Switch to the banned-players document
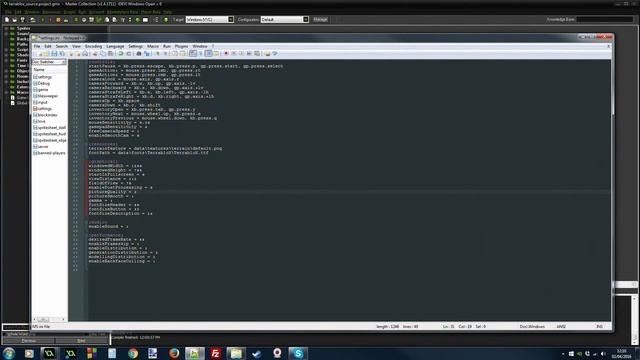The width and height of the screenshot is (640, 360). tap(51, 153)
